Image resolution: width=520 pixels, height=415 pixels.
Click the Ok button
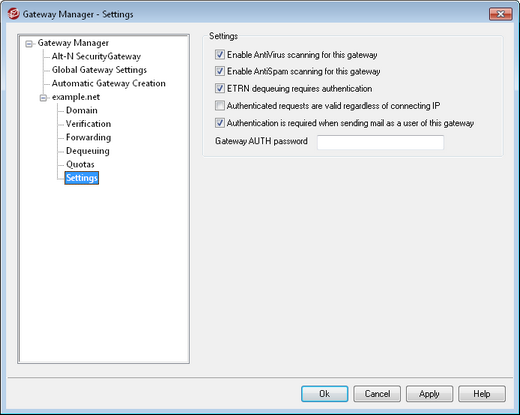pyautogui.click(x=325, y=394)
